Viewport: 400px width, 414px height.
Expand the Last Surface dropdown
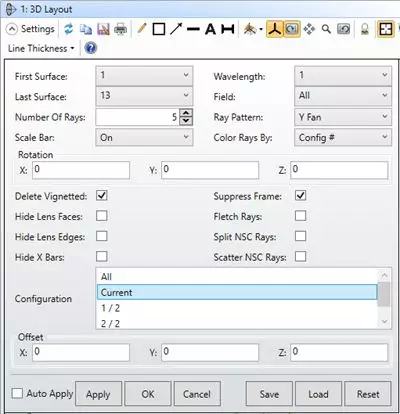[x=144, y=96]
